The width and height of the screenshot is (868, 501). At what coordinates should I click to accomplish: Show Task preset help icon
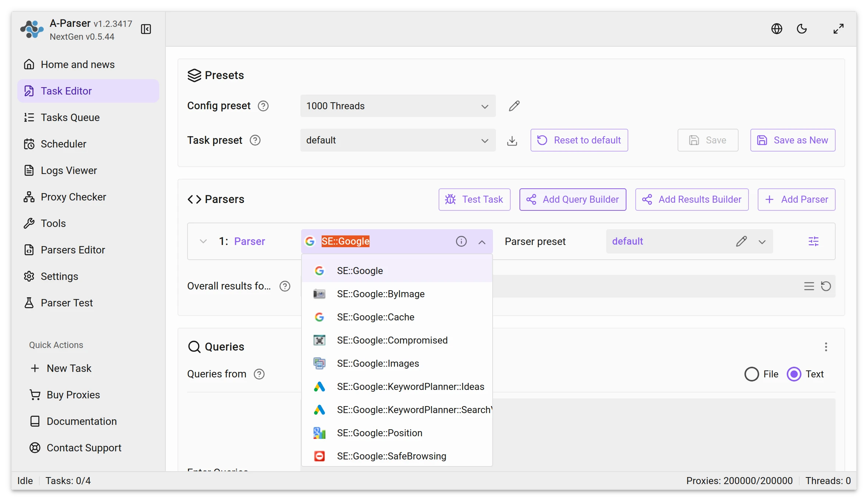tap(255, 140)
